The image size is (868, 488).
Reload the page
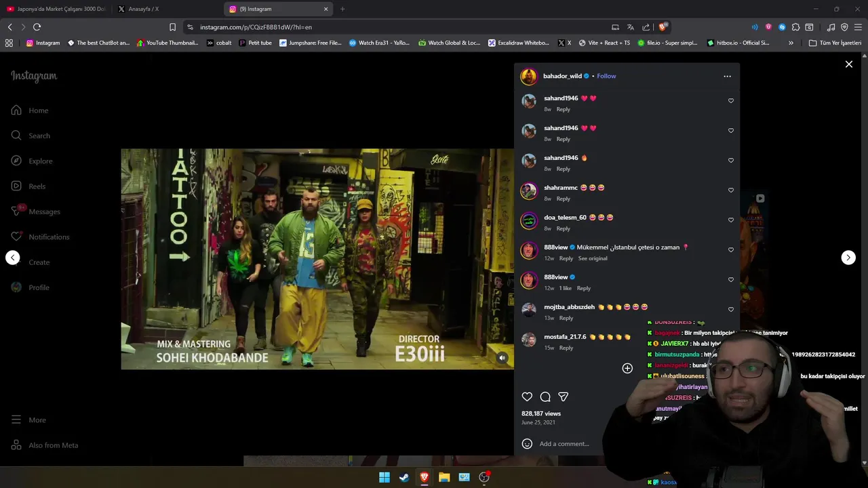(x=37, y=27)
